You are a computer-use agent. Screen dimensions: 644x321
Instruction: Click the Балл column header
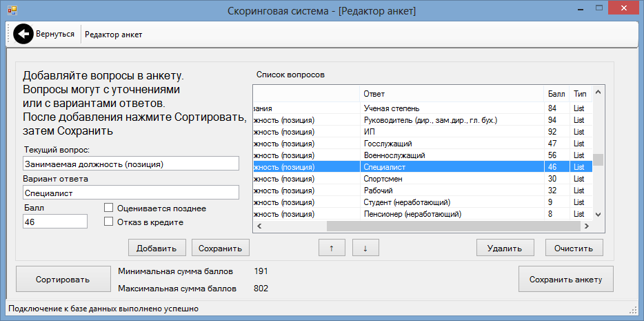tap(556, 94)
